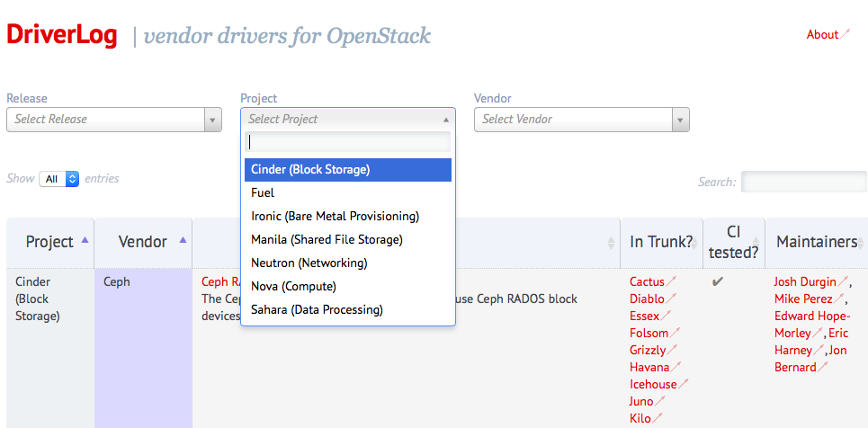The image size is (868, 428).
Task: Click the DriverLog logo title
Action: [x=62, y=35]
